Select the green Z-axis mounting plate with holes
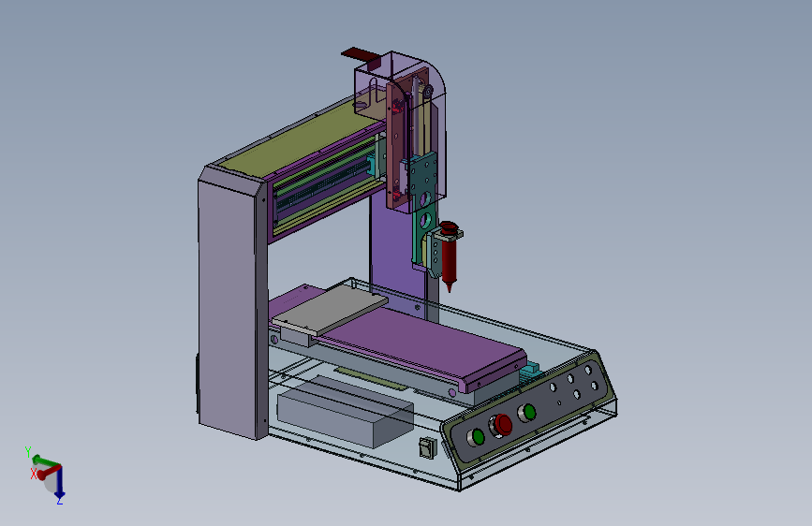Screen dimensions: 812x526 tap(424, 207)
